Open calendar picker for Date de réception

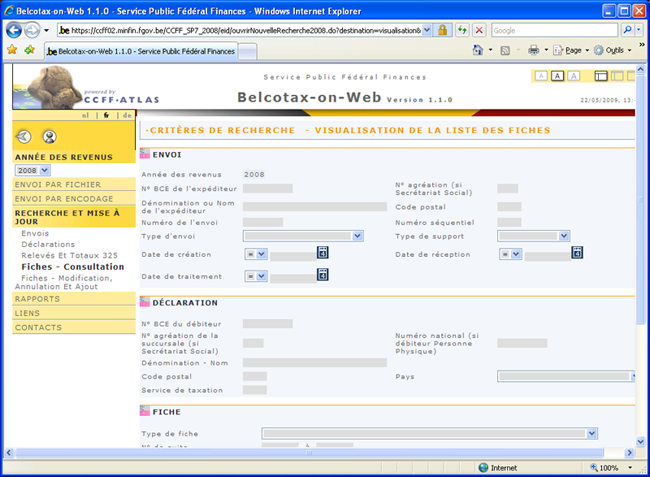(x=577, y=253)
